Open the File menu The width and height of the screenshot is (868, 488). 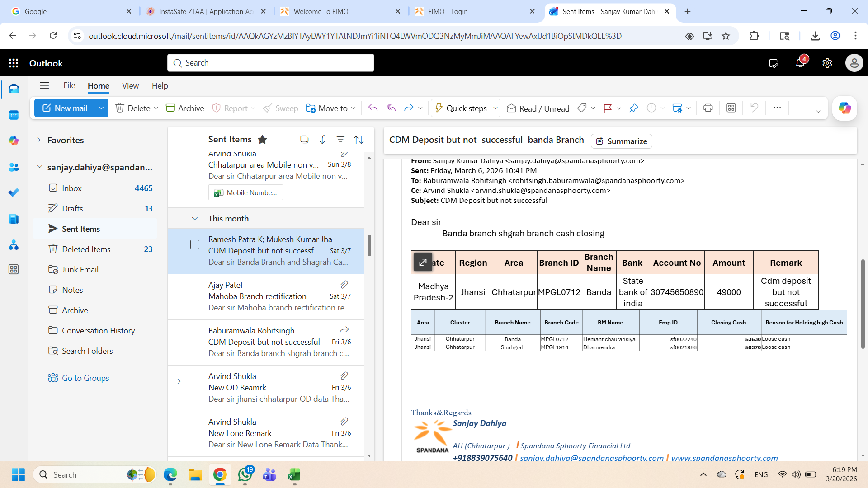69,85
